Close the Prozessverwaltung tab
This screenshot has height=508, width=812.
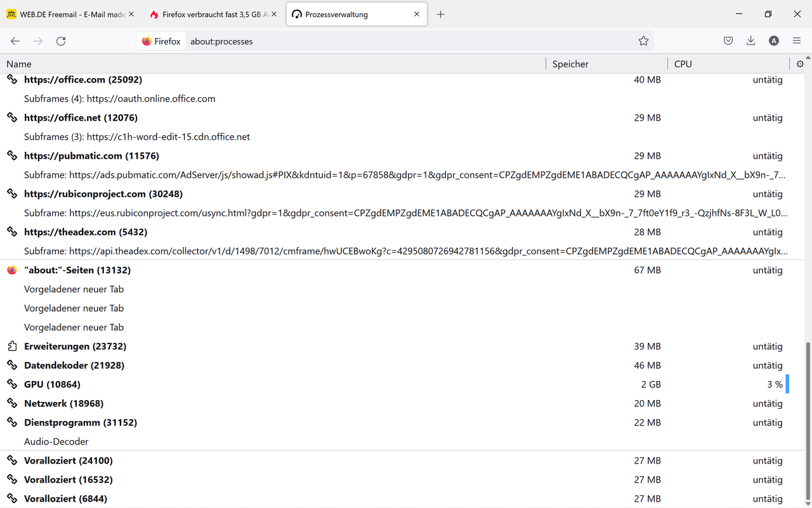click(x=417, y=15)
